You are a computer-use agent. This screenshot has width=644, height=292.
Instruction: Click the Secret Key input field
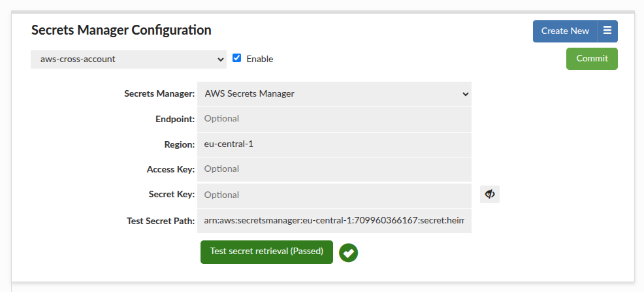click(x=334, y=195)
